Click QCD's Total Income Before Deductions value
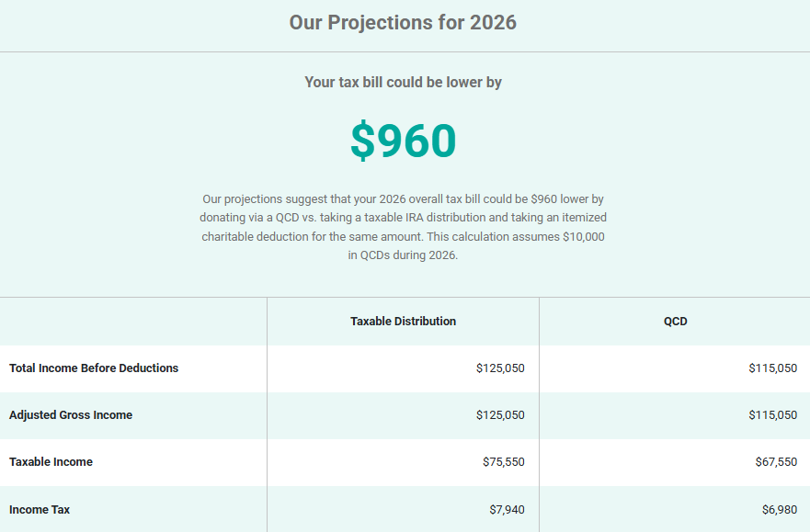810x532 pixels. pos(772,368)
